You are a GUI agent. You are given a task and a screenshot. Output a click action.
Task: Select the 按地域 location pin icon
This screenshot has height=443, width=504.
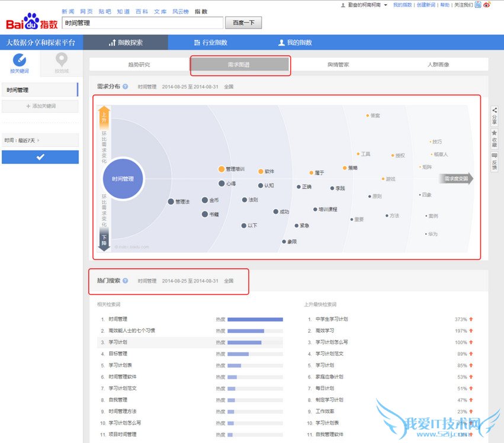click(62, 60)
